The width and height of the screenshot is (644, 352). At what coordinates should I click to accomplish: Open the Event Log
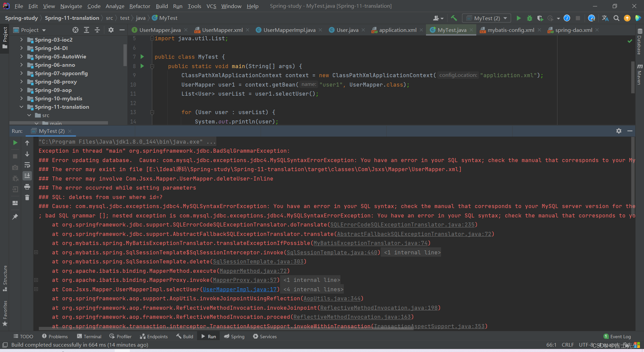617,336
